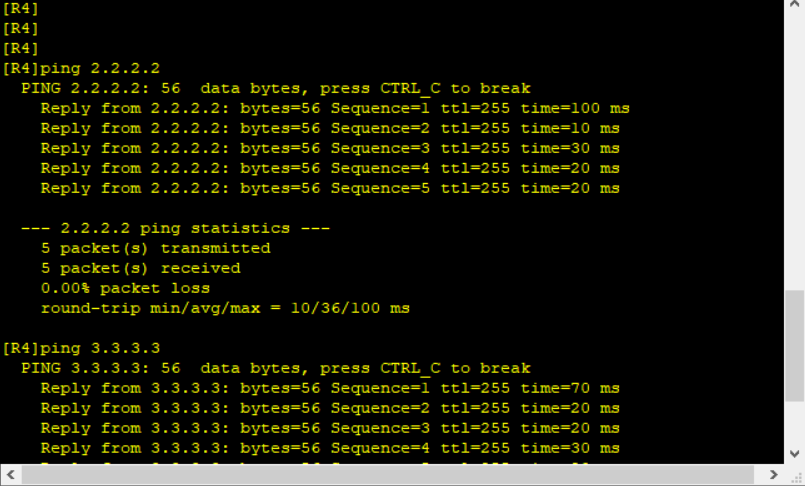Click the window resize grip in corner
805x486 pixels.
coord(795,475)
